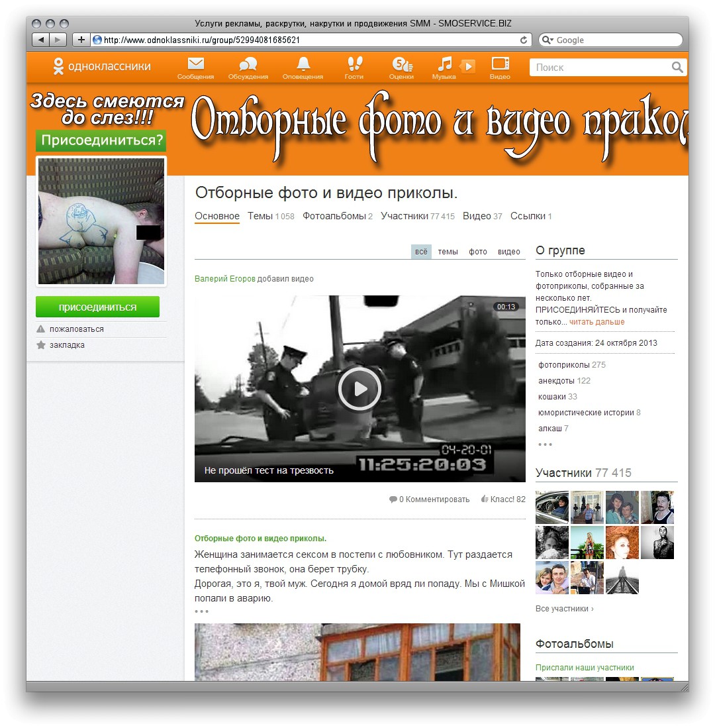The height and width of the screenshot is (728, 715).
Task: Open the фотоприколы 275 tag
Action: coord(571,365)
